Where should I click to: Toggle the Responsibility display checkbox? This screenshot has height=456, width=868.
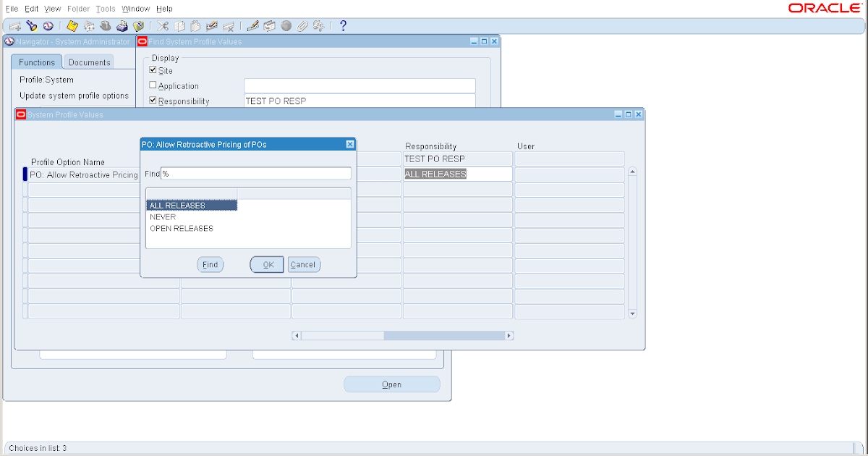(152, 101)
